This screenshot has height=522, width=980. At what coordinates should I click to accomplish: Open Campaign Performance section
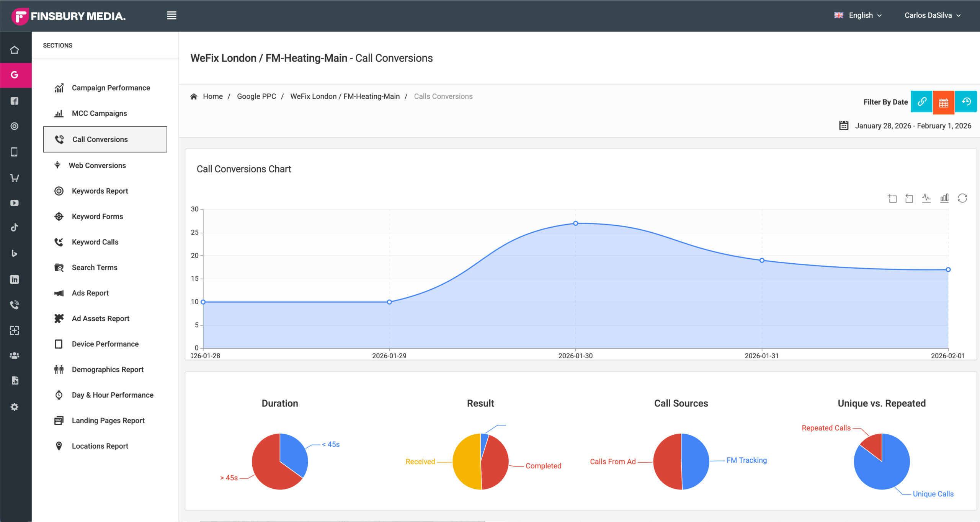(x=111, y=88)
